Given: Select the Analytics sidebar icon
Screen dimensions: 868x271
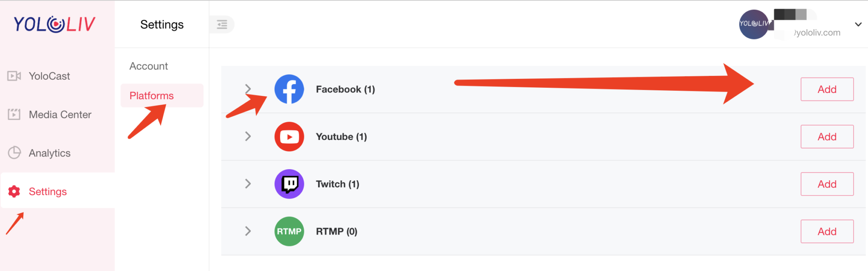Looking at the screenshot, I should (x=14, y=153).
